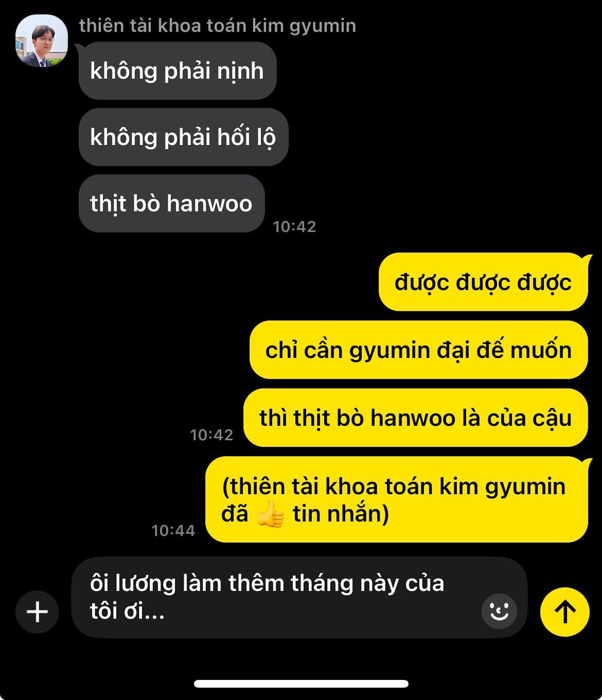
Task: Tap the 10:42 timestamp under the gray messages
Action: (x=294, y=226)
